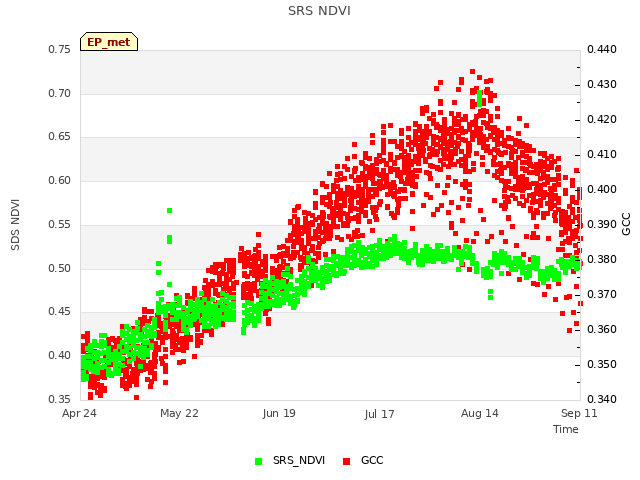This screenshot has height=480, width=640.
Task: Select the SRS_NDVI legend label
Action: (x=299, y=460)
